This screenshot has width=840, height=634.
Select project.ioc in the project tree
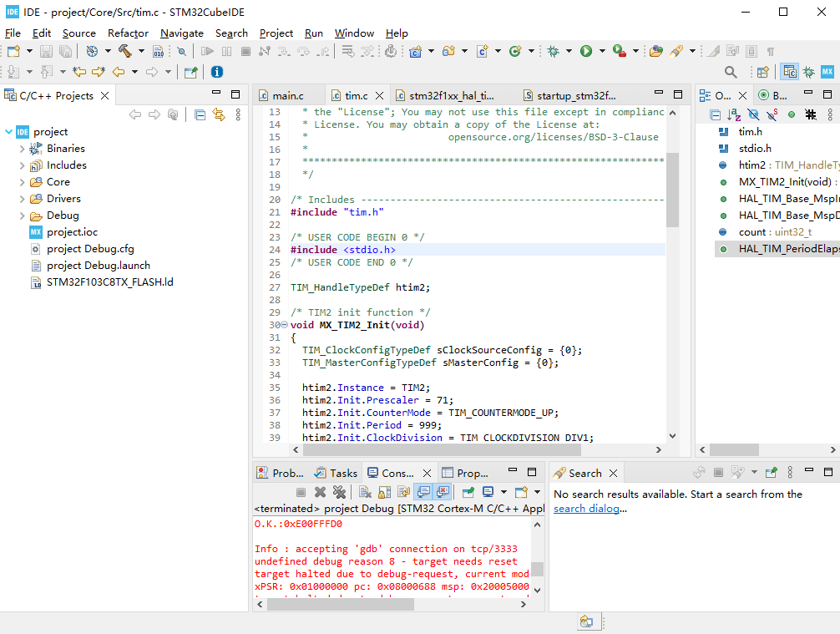pyautogui.click(x=72, y=232)
